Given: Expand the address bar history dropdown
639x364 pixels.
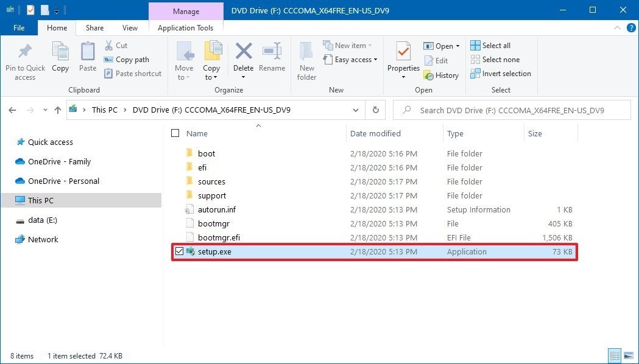Looking at the screenshot, I should (356, 110).
